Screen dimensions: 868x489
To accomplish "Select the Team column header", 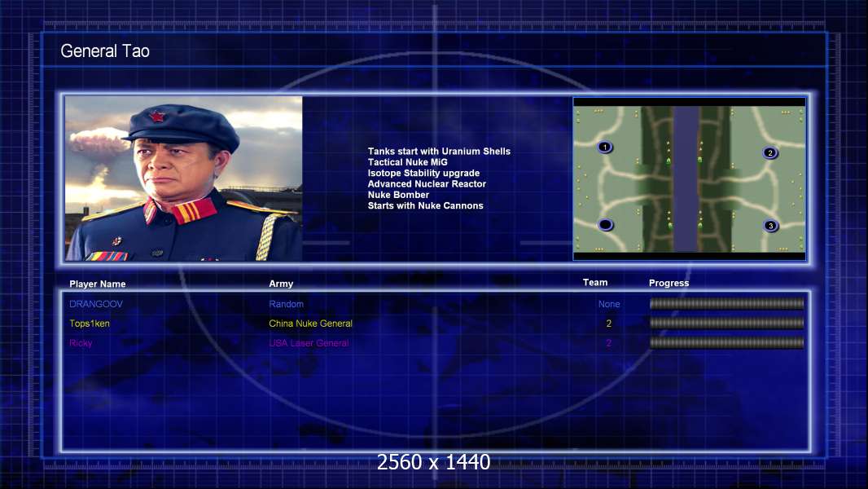I will coord(595,283).
